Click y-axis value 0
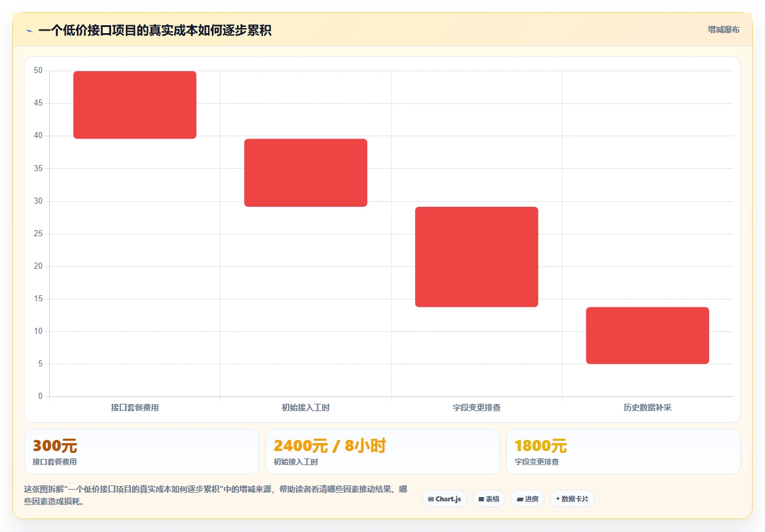The width and height of the screenshot is (765, 532). pyautogui.click(x=41, y=396)
